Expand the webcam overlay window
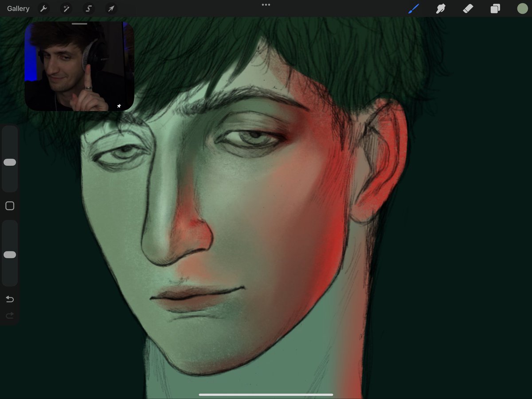 coord(80,23)
